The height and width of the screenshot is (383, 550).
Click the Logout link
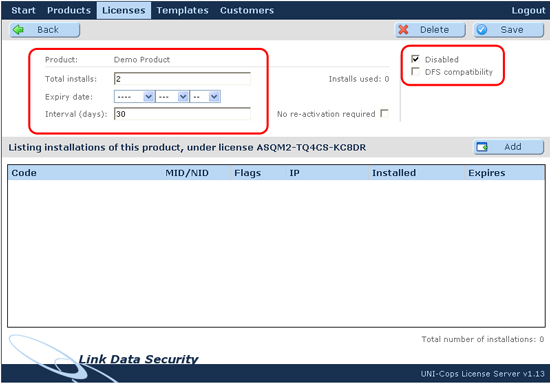pyautogui.click(x=528, y=11)
